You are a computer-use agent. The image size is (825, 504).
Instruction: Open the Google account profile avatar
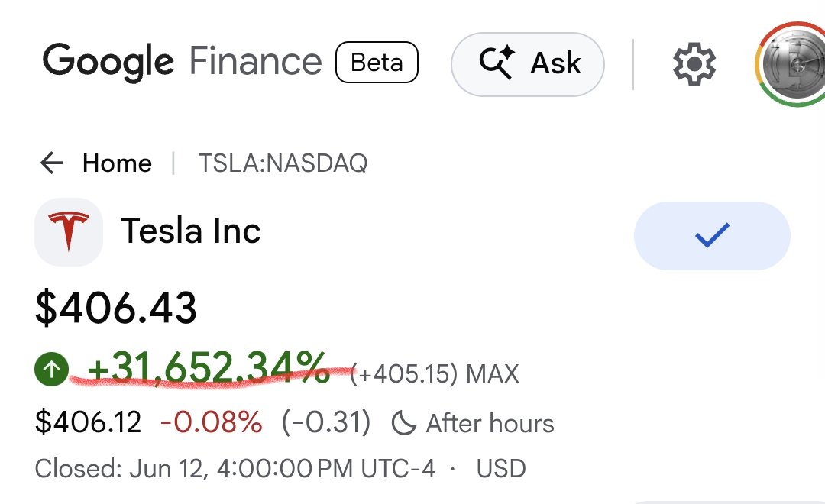(792, 64)
